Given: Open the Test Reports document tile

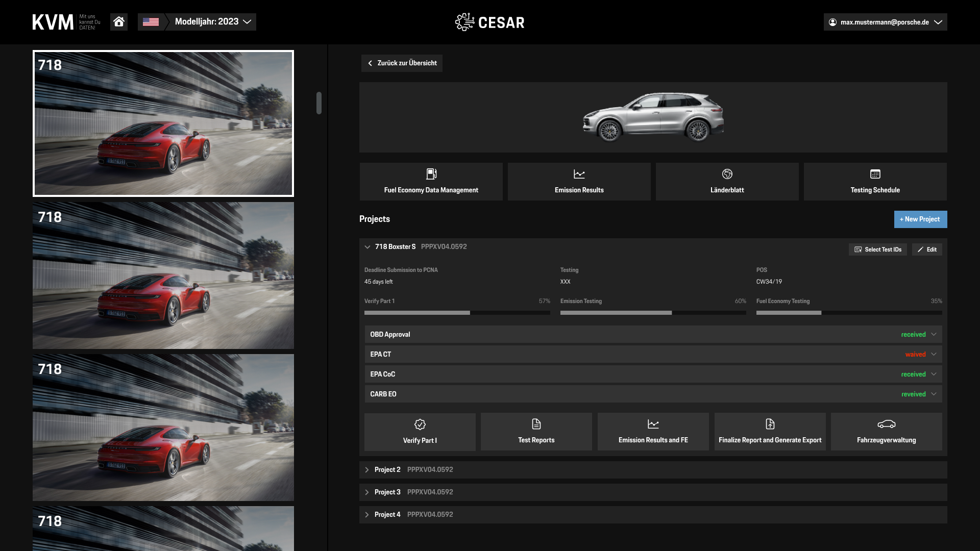Looking at the screenshot, I should point(536,432).
